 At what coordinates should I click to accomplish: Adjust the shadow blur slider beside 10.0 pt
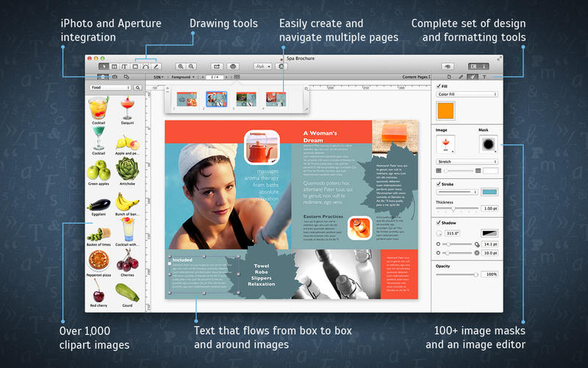458,253
